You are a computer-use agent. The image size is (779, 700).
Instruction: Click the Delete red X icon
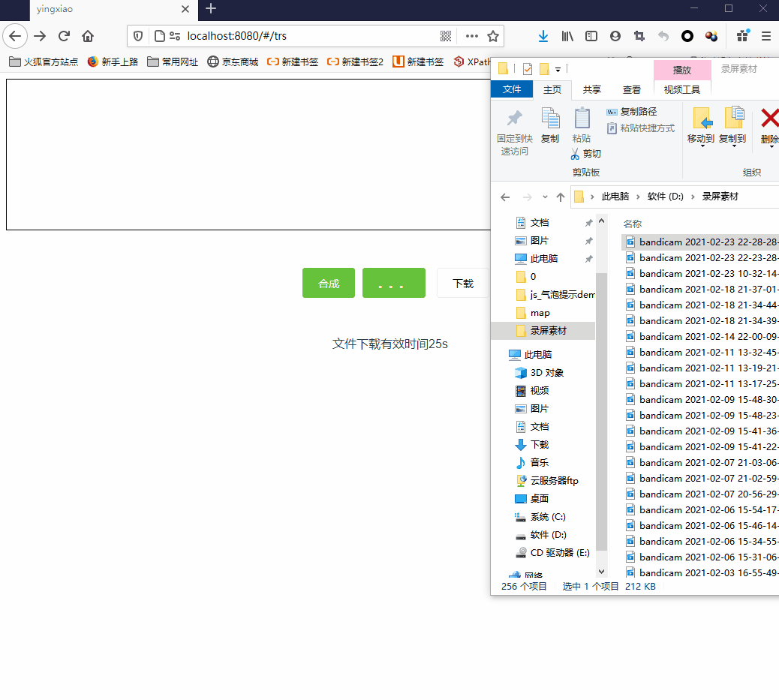coord(769,125)
